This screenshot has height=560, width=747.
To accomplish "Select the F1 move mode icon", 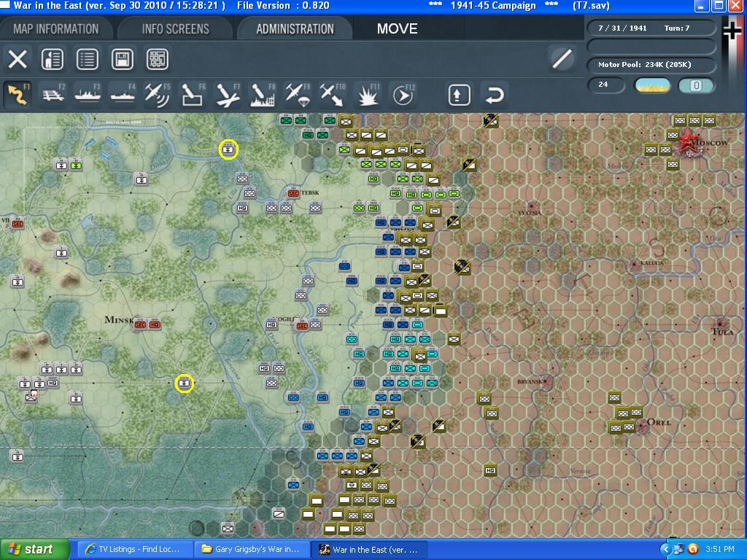I will tap(18, 94).
